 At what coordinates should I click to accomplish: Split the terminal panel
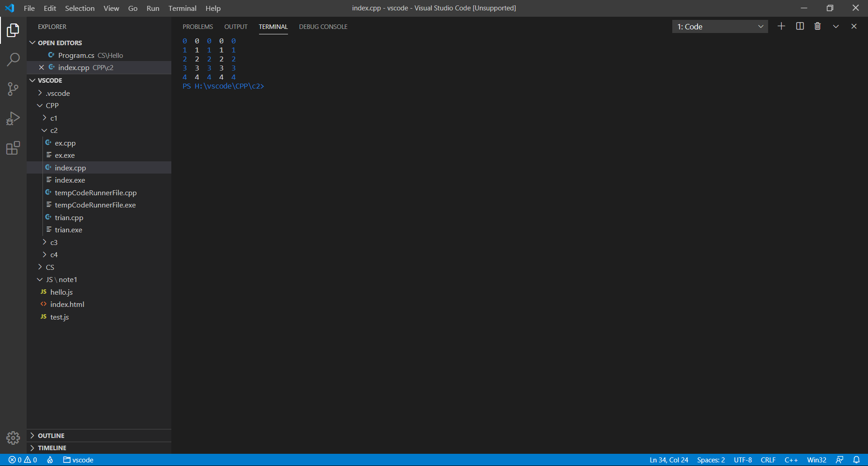tap(800, 26)
